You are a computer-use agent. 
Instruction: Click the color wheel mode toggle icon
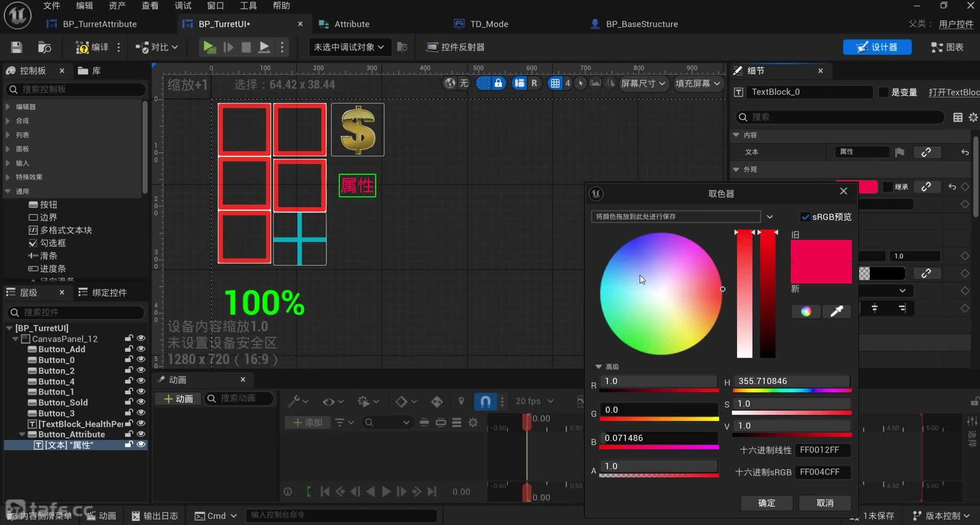[805, 311]
